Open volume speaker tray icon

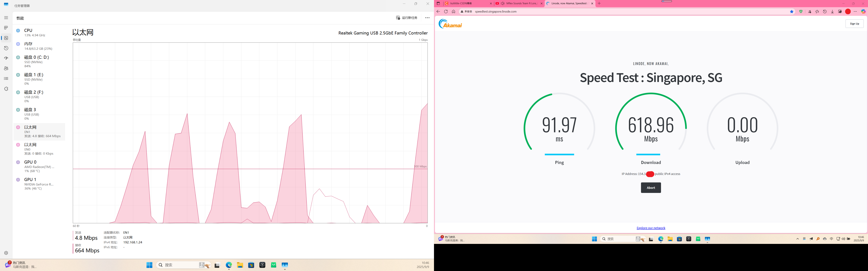[x=843, y=239]
